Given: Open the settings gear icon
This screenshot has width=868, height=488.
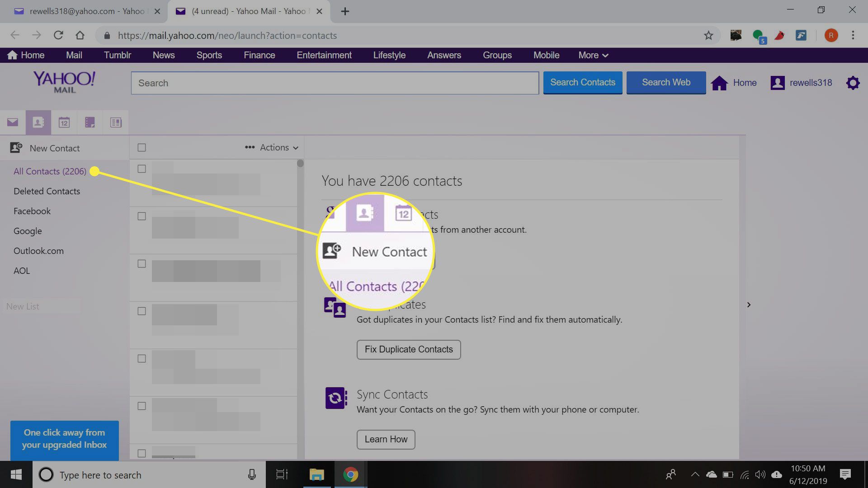Looking at the screenshot, I should tap(853, 83).
